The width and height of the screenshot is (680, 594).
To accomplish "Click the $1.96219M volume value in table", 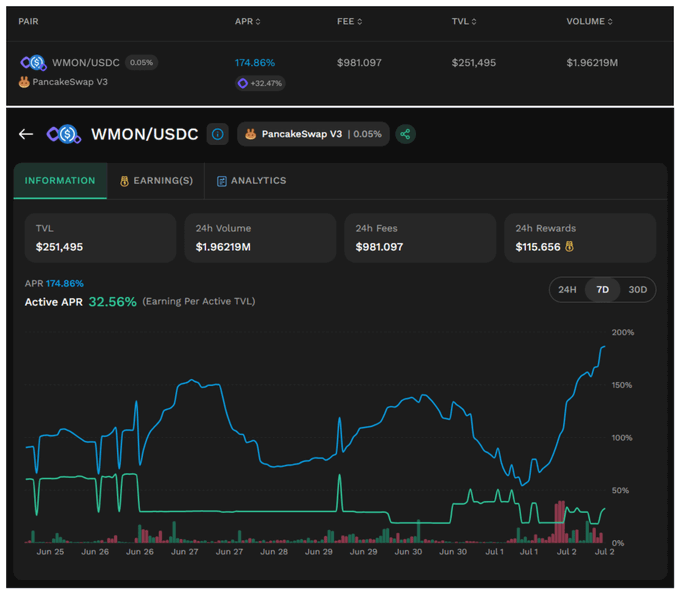I will tap(592, 63).
